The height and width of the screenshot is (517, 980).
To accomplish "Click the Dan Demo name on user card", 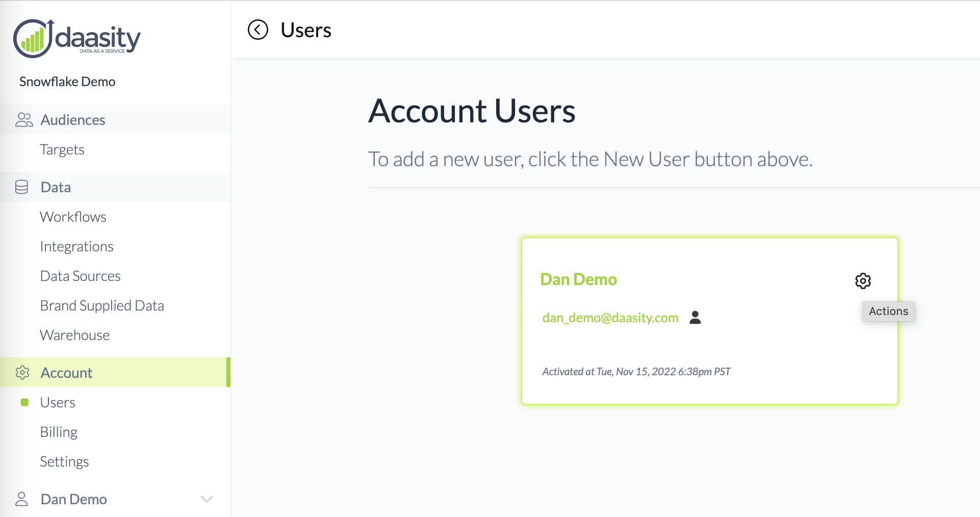I will (578, 279).
